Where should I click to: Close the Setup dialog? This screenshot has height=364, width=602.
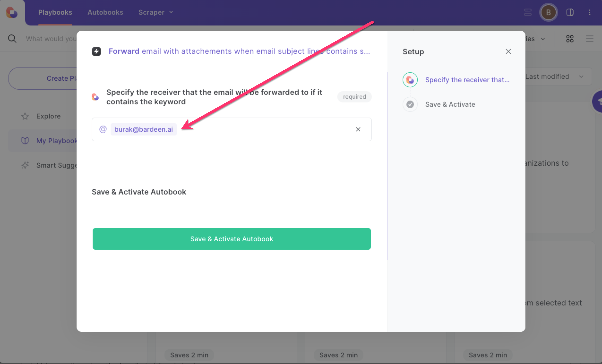pos(508,51)
